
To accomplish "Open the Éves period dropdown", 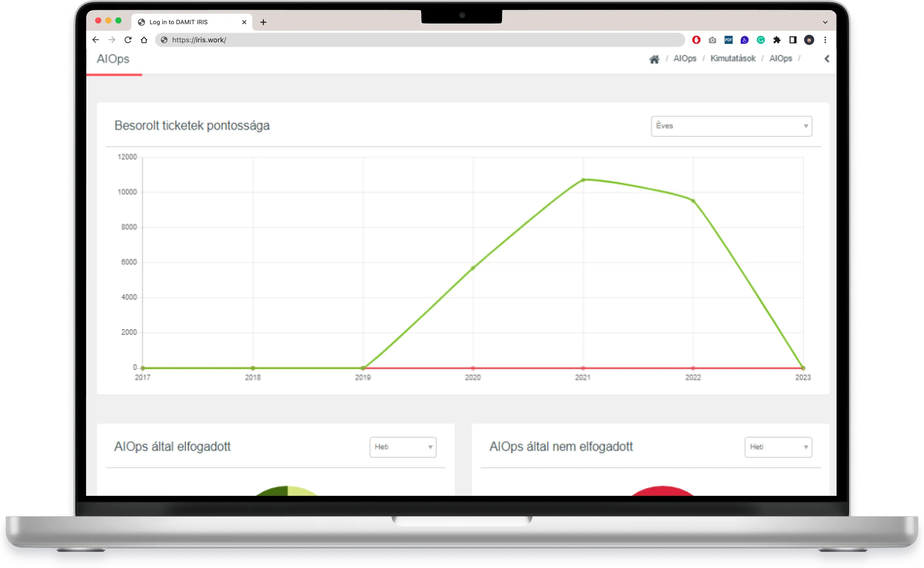I will coord(731,126).
